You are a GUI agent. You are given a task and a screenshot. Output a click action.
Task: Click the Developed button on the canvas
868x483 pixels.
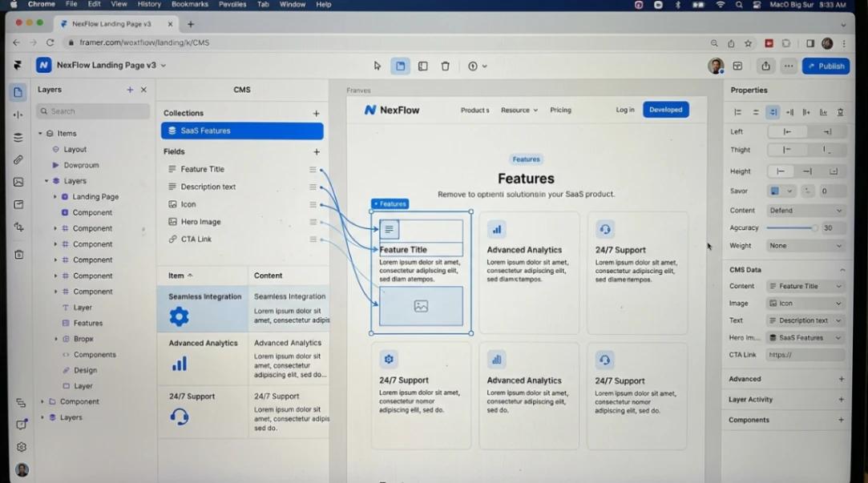pyautogui.click(x=666, y=110)
